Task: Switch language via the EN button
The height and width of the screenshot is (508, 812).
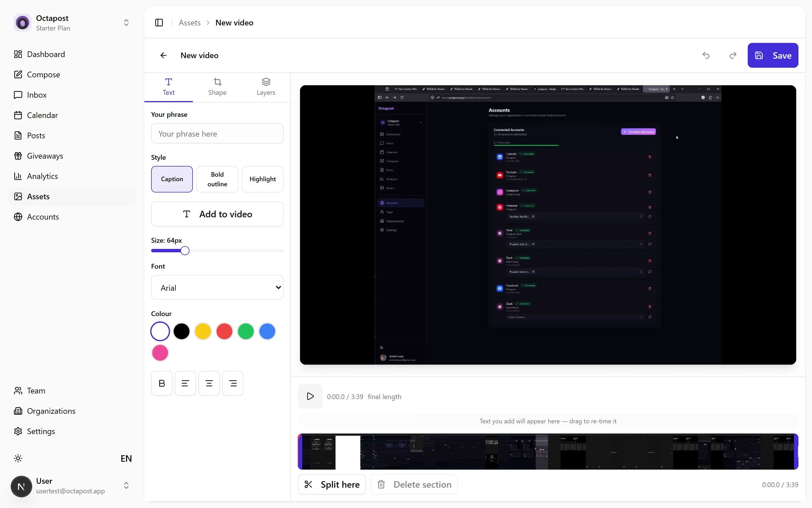Action: click(126, 458)
